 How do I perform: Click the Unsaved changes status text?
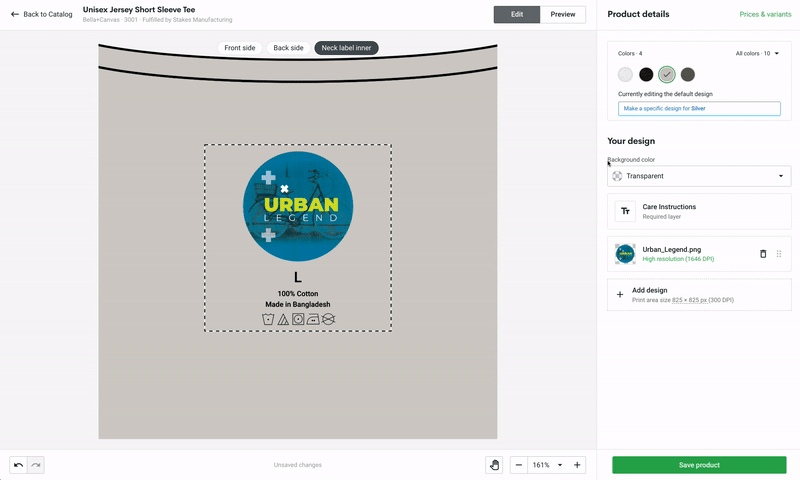pos(297,465)
